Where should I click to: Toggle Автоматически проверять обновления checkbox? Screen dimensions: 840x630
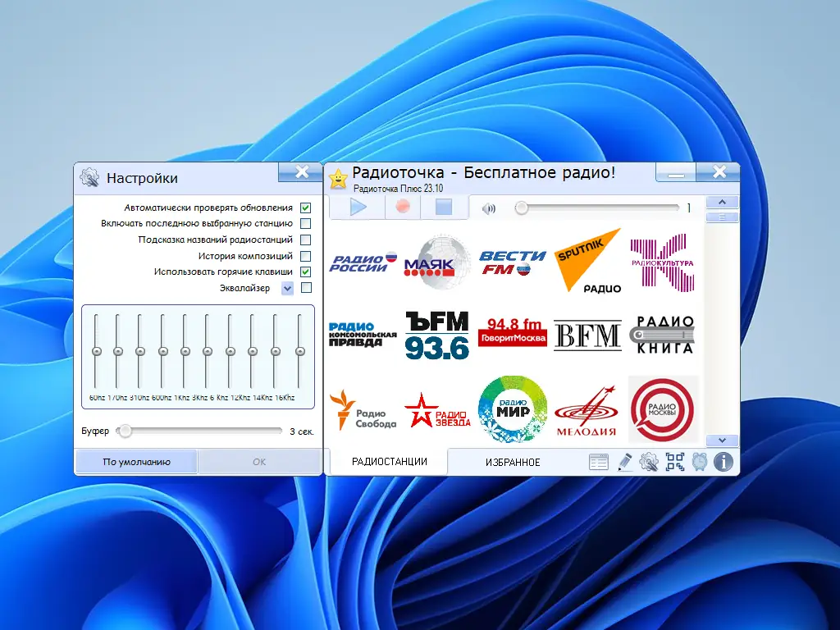click(305, 208)
